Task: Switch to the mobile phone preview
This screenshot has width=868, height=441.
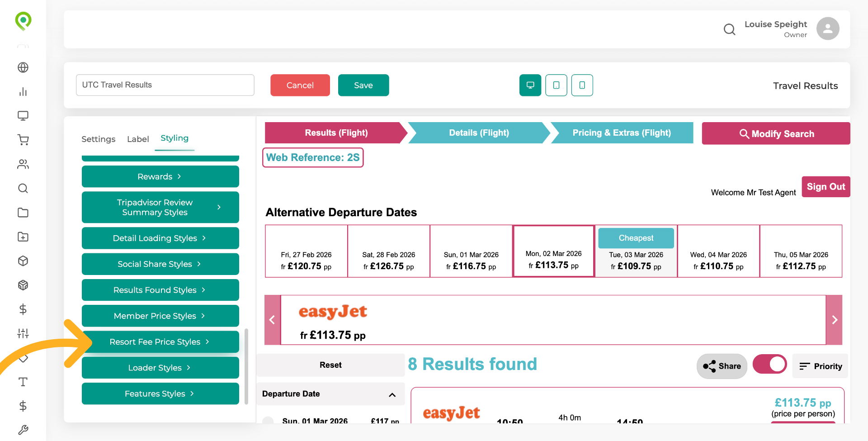Action: [x=582, y=85]
